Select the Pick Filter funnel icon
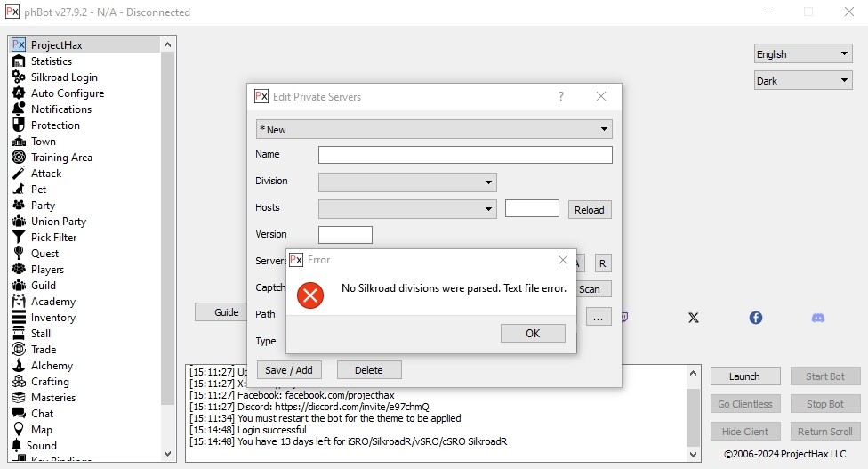 point(19,238)
